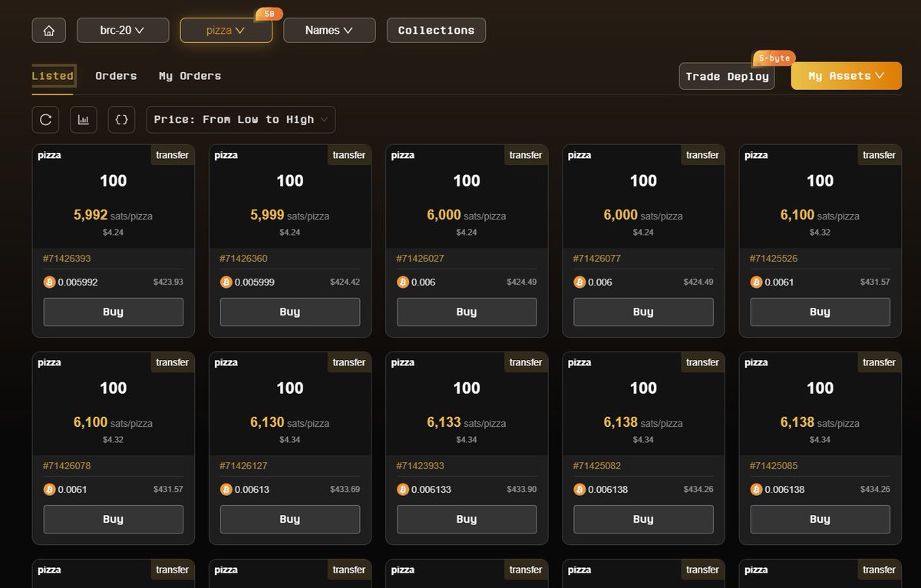This screenshot has width=921, height=588.
Task: Click the Trade Deploy button
Action: (727, 77)
